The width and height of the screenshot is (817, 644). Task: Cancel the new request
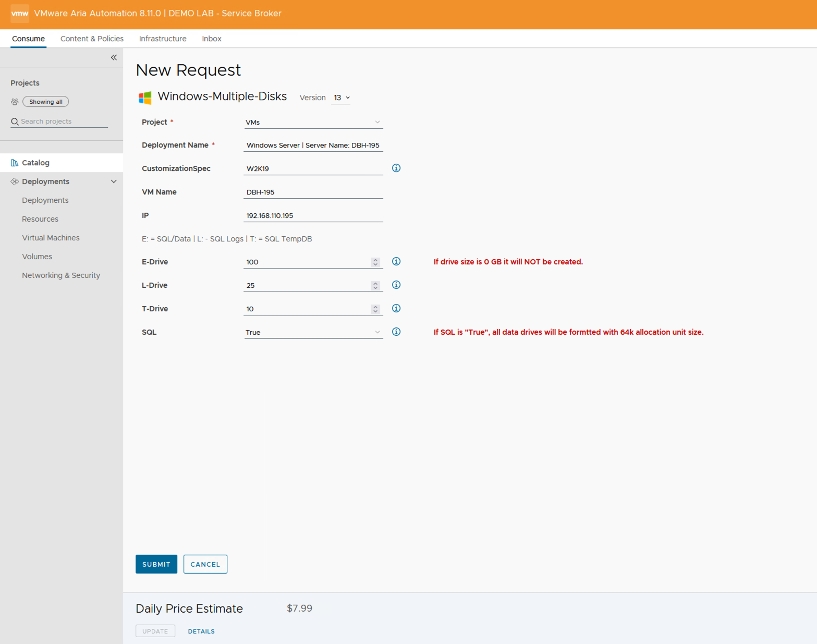pos(205,564)
